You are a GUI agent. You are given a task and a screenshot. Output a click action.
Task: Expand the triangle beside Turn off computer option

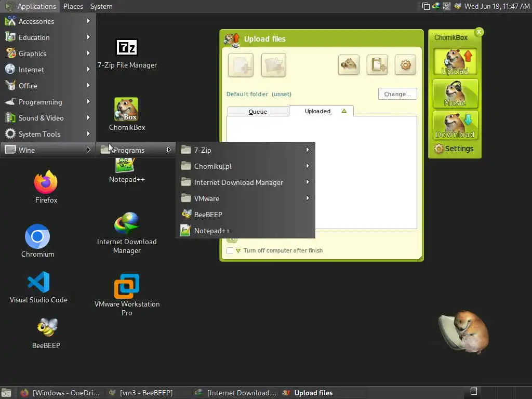[238, 251]
